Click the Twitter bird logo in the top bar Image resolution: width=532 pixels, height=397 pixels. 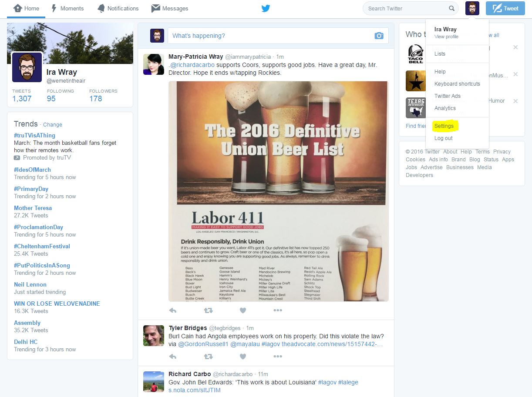pos(266,8)
